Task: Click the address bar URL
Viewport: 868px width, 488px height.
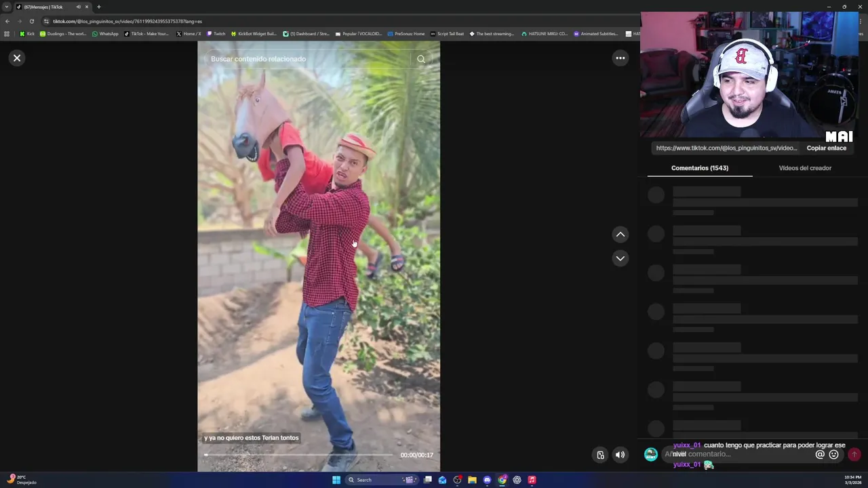Action: pos(127,21)
